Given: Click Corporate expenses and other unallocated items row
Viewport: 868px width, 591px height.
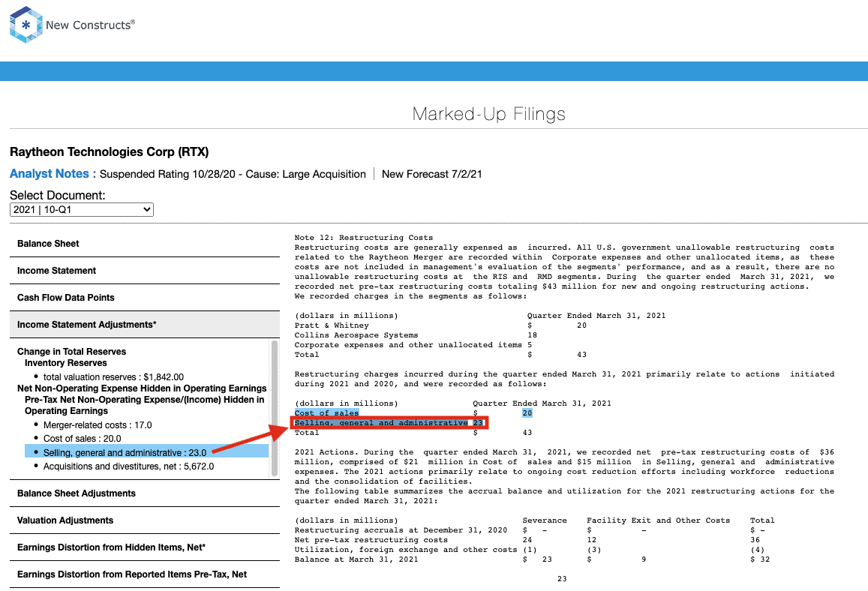Looking at the screenshot, I should (413, 345).
